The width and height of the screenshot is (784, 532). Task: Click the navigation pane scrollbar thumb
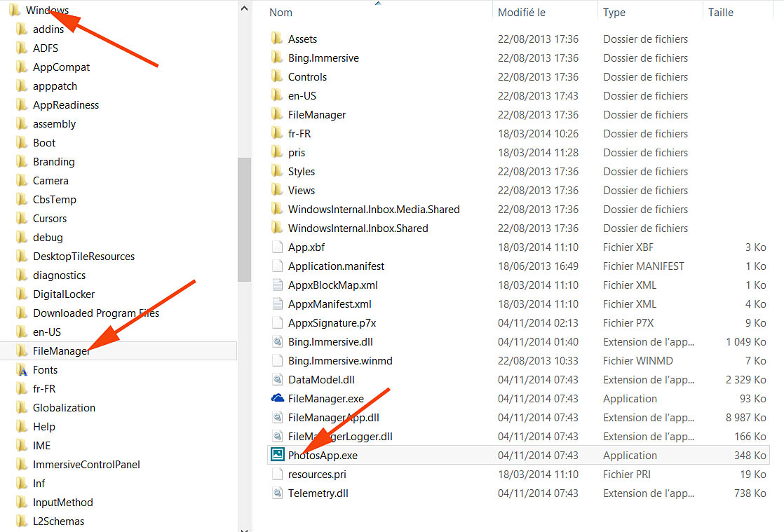[x=244, y=217]
